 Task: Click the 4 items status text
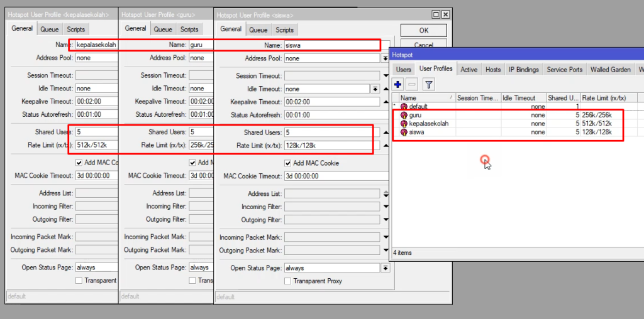pos(402,252)
